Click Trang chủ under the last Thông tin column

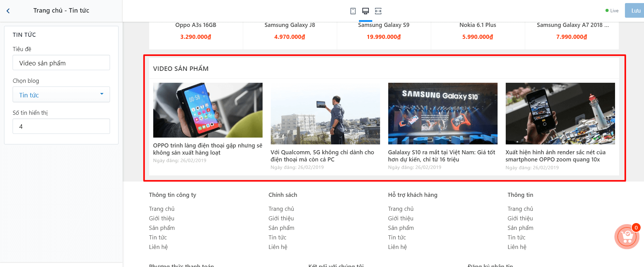(x=520, y=209)
